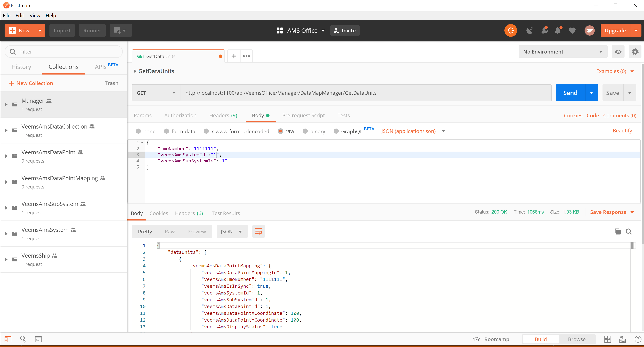This screenshot has width=644, height=347.
Task: Search the response with magnifier icon
Action: click(x=629, y=232)
